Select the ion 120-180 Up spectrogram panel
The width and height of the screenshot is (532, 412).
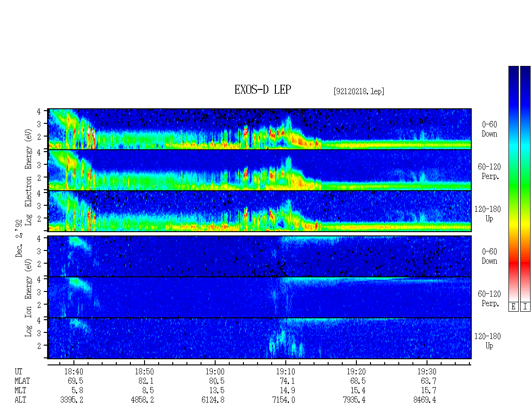pyautogui.click(x=259, y=338)
